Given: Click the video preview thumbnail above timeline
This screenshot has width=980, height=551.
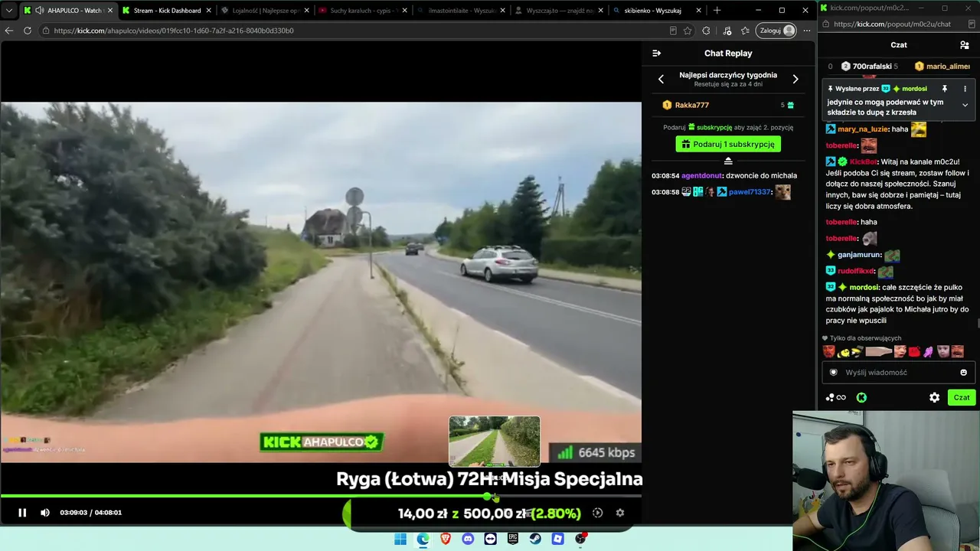Looking at the screenshot, I should pos(494,441).
